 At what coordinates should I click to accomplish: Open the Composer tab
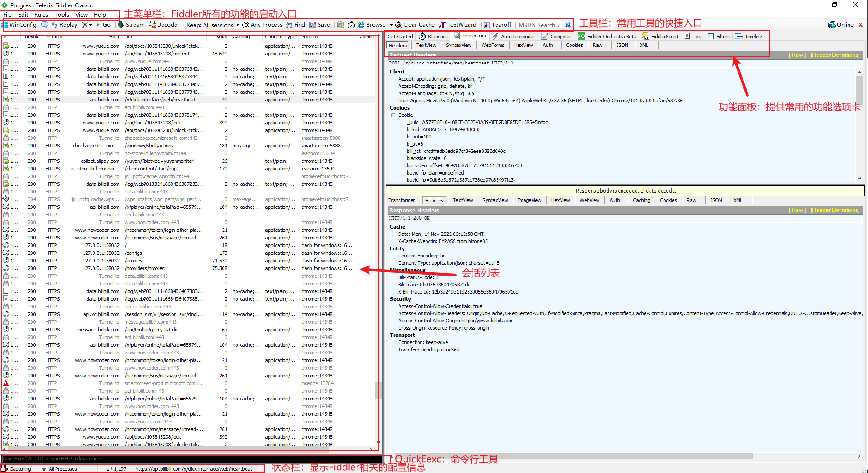[557, 37]
